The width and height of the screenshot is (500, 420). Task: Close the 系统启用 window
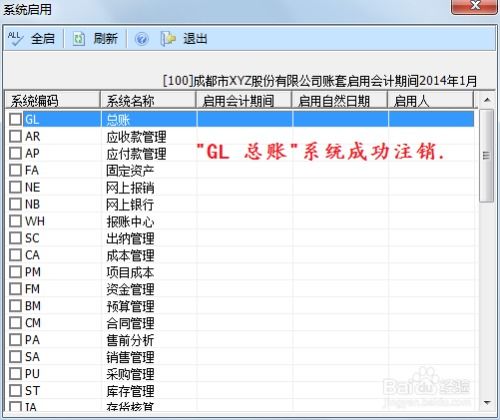point(474,6)
